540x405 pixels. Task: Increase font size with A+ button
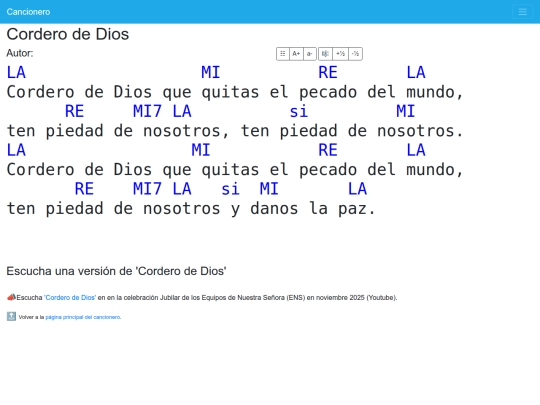(296, 54)
